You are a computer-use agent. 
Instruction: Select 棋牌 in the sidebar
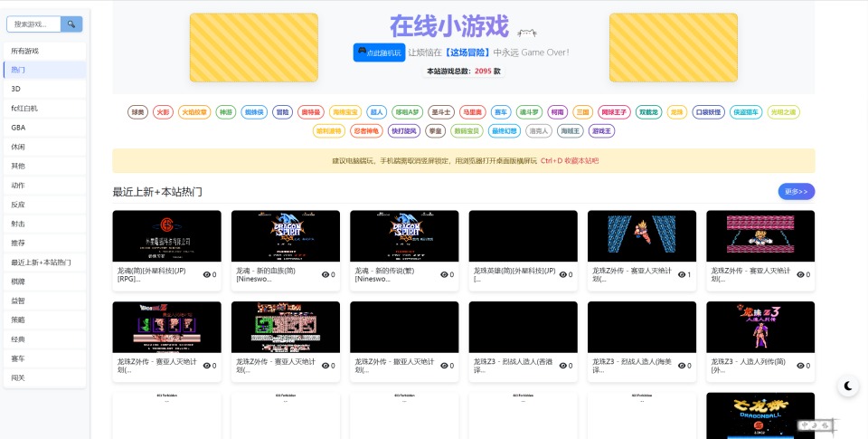[x=45, y=282]
